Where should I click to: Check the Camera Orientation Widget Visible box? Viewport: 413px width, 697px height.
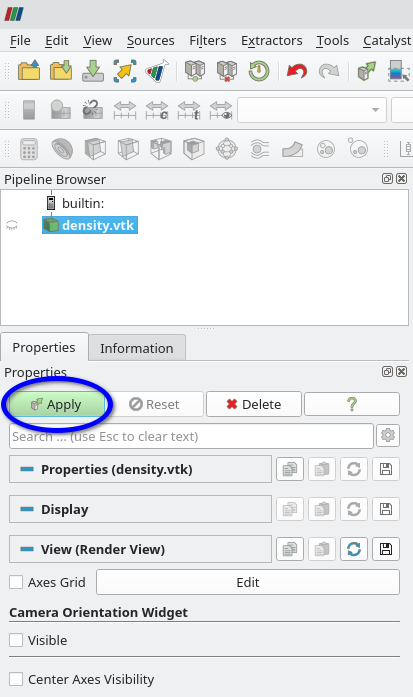point(16,640)
